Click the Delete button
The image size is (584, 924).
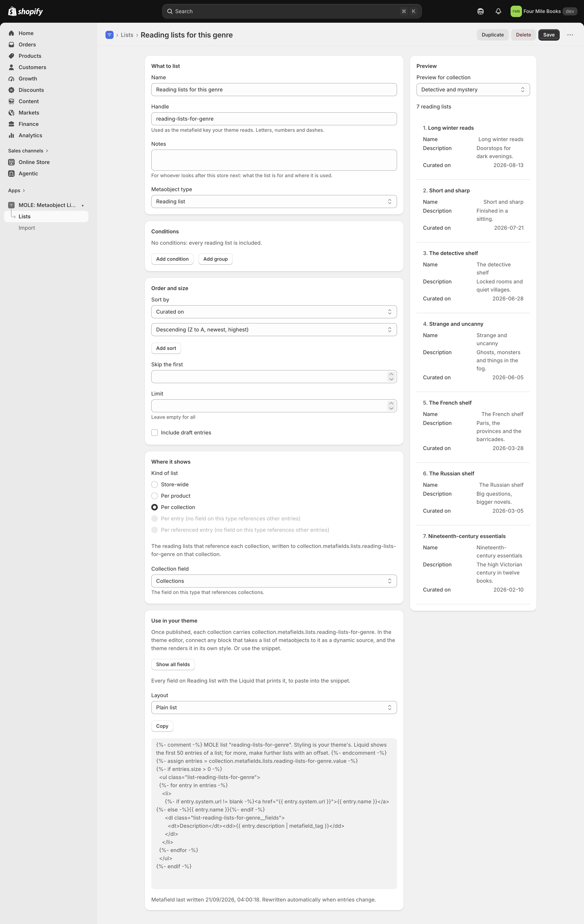[x=523, y=35]
